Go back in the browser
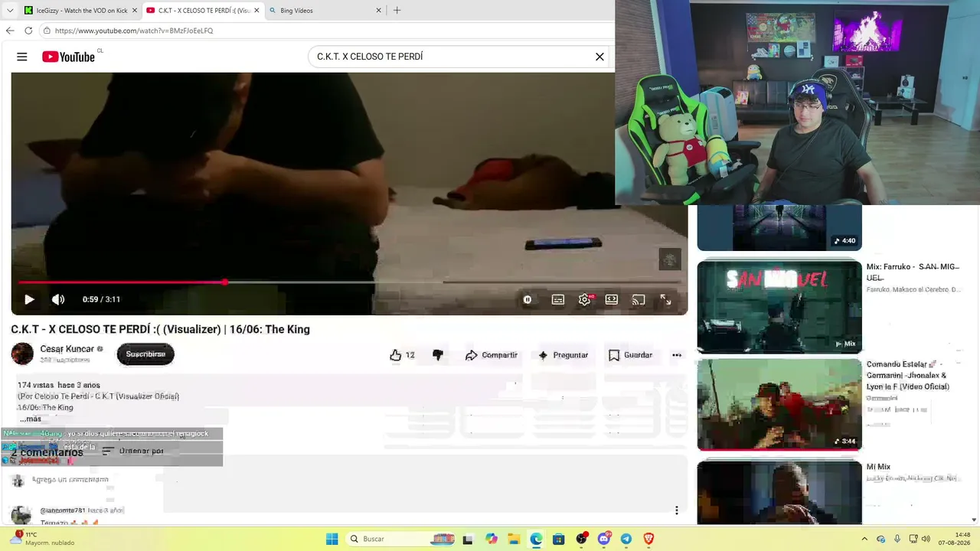980x551 pixels. (x=10, y=31)
